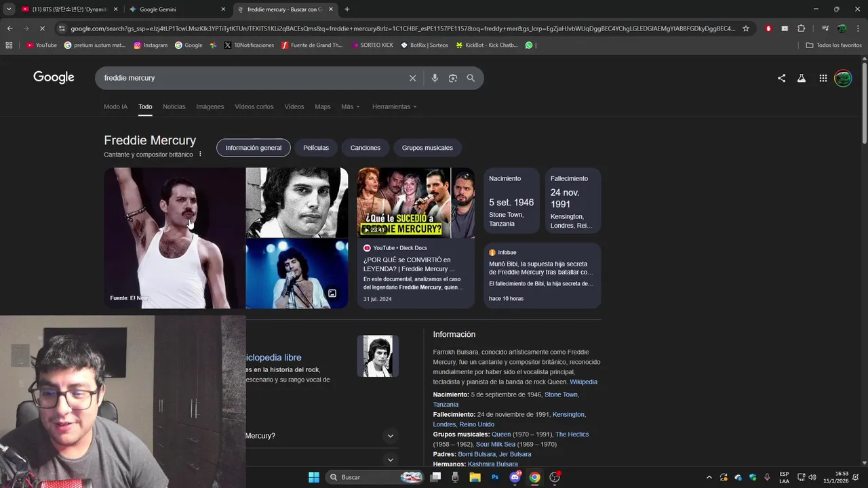This screenshot has width=868, height=488.
Task: Show hidden system tray icons
Action: (x=708, y=477)
